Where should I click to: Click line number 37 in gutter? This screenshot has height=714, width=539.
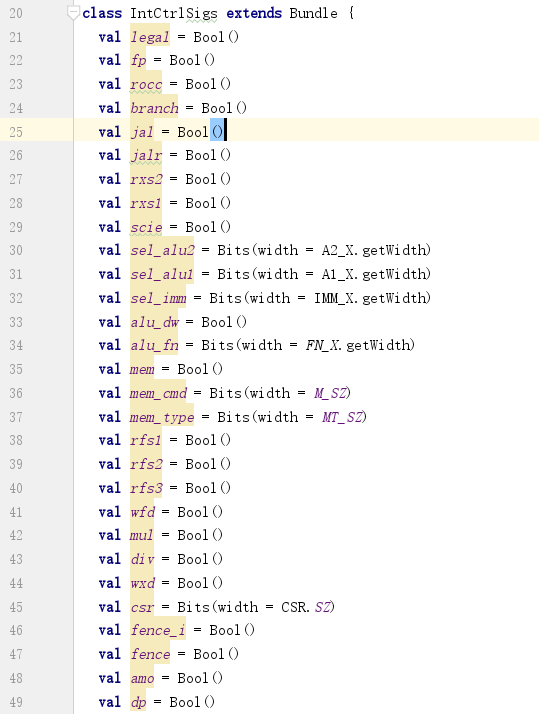pos(15,418)
